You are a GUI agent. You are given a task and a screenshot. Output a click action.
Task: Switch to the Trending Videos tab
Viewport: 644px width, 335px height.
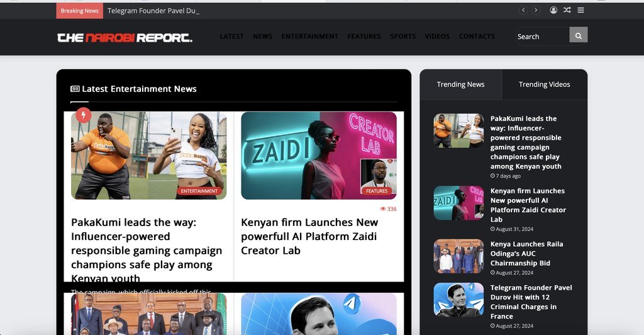pyautogui.click(x=545, y=84)
